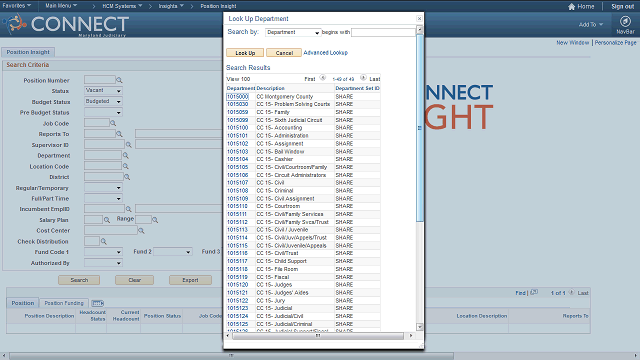Click the dialog horizontal scrollbar

(318, 336)
